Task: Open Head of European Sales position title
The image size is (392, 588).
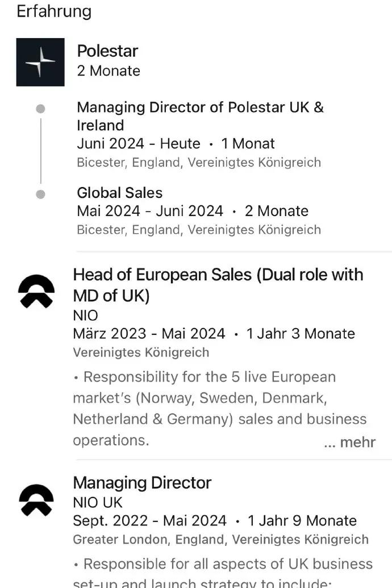Action: tap(218, 285)
